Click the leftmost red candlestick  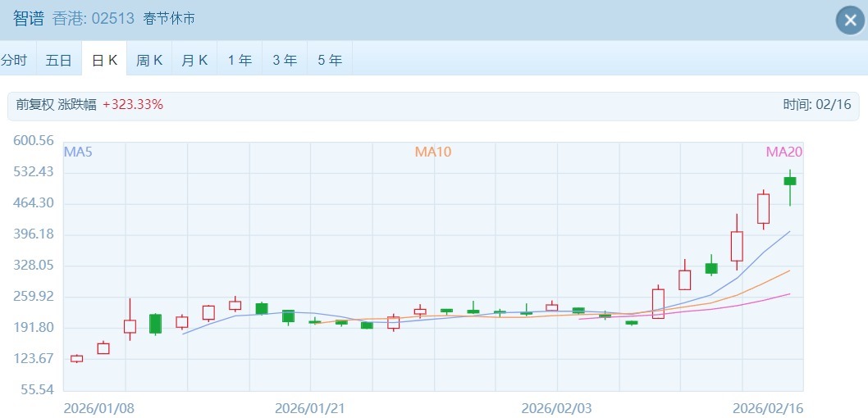point(76,358)
